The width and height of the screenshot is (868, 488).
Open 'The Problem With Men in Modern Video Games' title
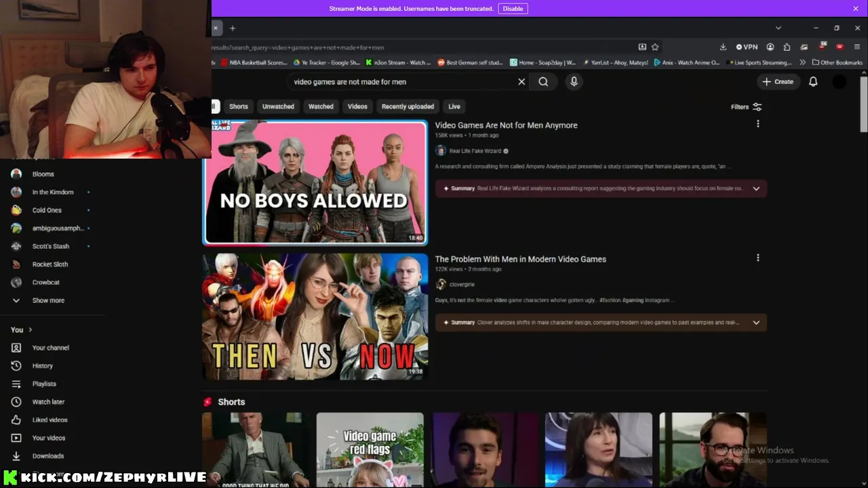tap(520, 259)
